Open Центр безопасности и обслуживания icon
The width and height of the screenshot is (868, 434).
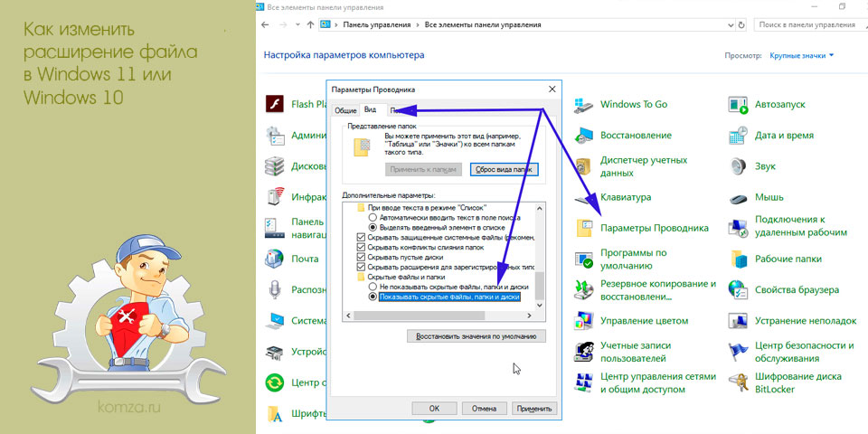pyautogui.click(x=738, y=352)
